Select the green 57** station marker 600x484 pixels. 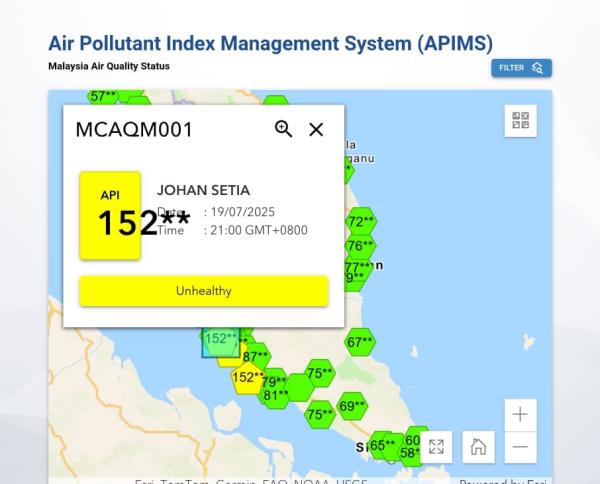[104, 97]
